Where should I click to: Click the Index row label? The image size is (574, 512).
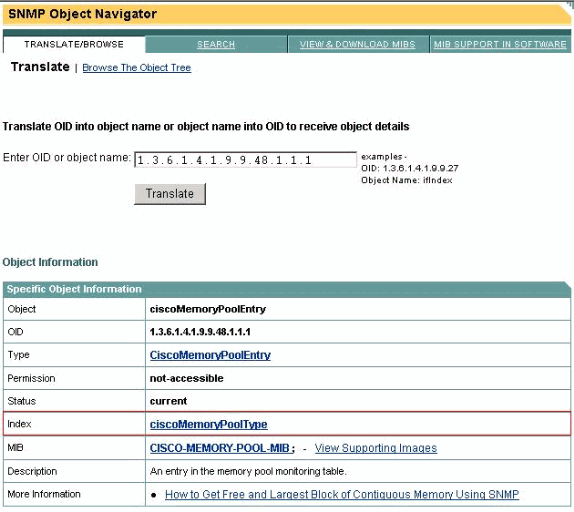(x=19, y=424)
